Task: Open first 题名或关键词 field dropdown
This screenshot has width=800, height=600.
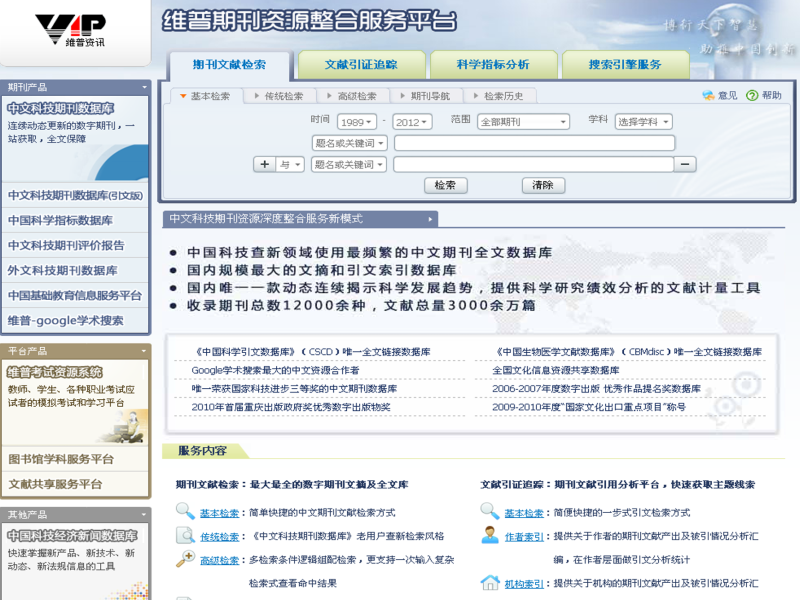Action: click(x=349, y=143)
